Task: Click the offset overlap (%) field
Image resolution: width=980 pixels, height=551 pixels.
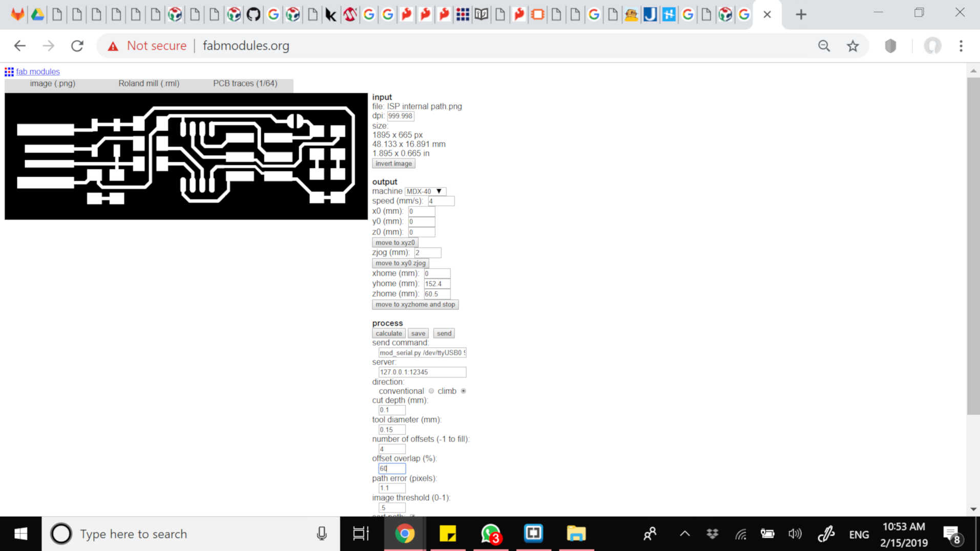Action: coord(392,469)
